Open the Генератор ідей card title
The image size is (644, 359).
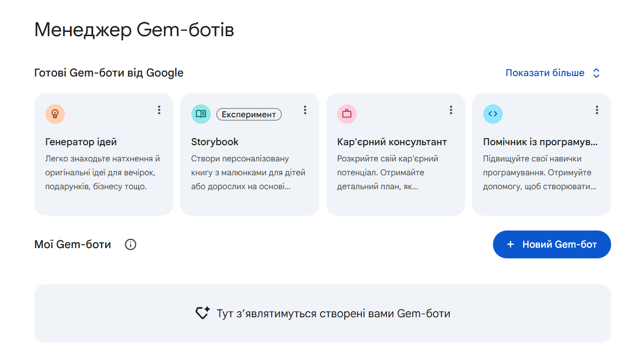[x=81, y=142]
